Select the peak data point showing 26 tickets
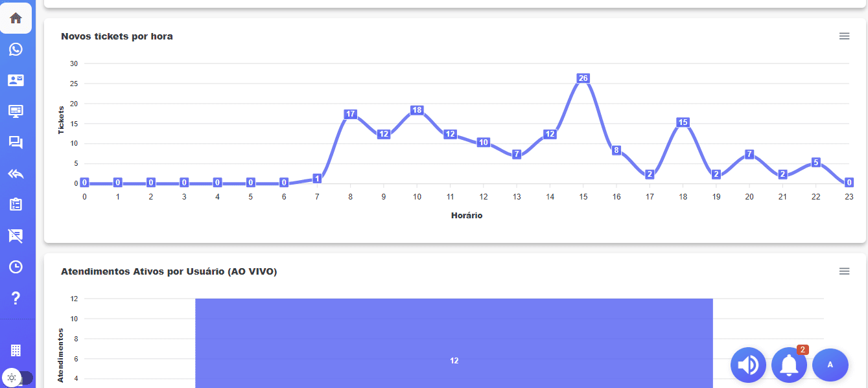 pyautogui.click(x=583, y=78)
